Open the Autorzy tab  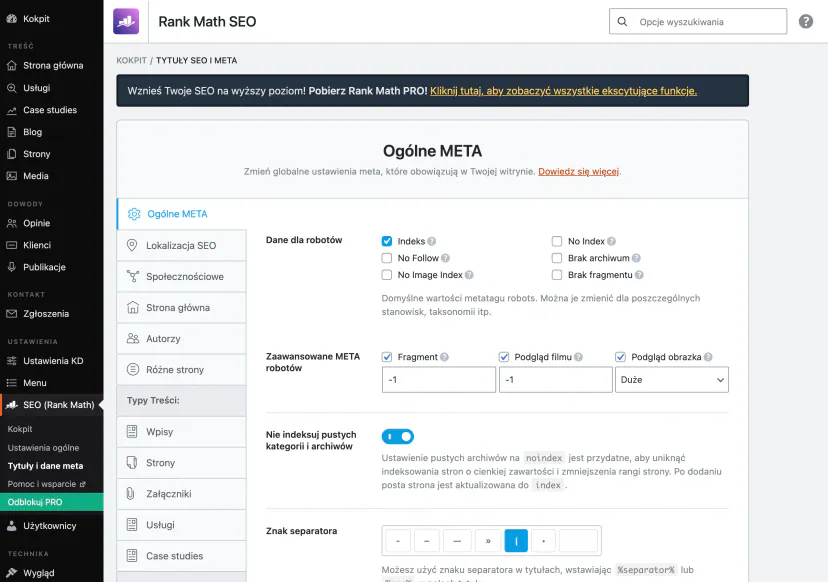click(182, 339)
